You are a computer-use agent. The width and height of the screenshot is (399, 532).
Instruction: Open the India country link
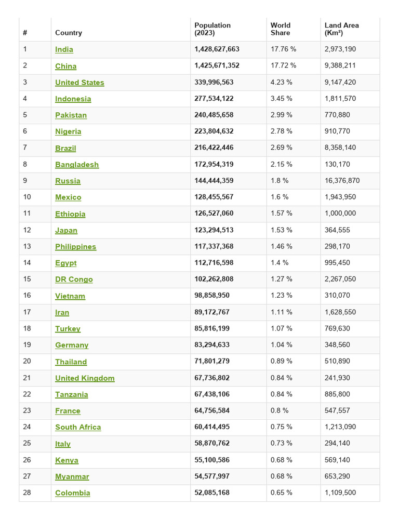click(64, 49)
